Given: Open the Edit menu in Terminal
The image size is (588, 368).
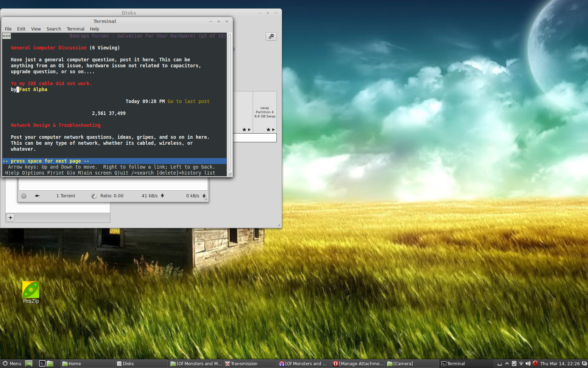Looking at the screenshot, I should (21, 29).
